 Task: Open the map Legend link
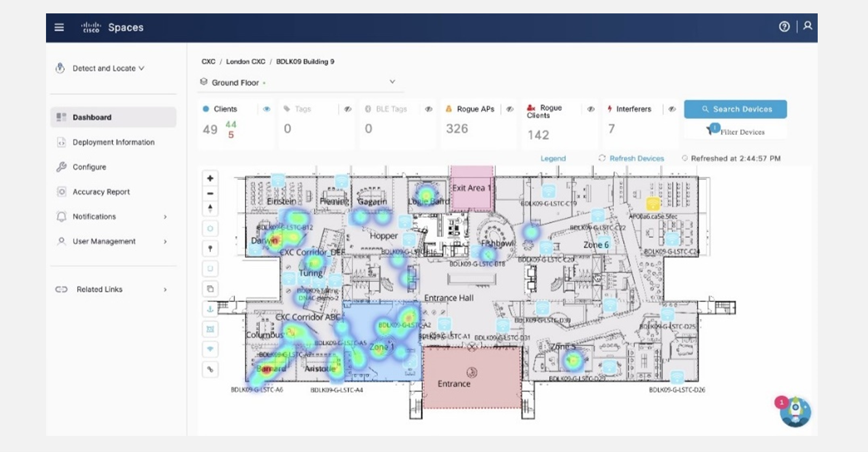tap(553, 159)
